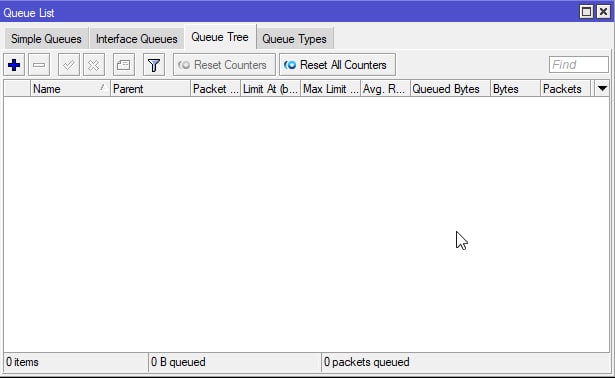Click the Reset All Counters button

coord(337,65)
